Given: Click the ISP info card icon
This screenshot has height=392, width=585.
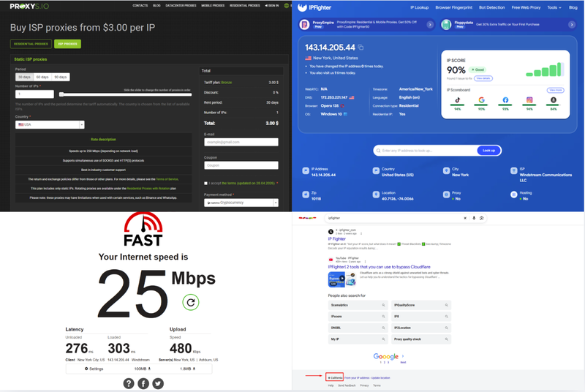Looking at the screenshot, I should [x=514, y=171].
